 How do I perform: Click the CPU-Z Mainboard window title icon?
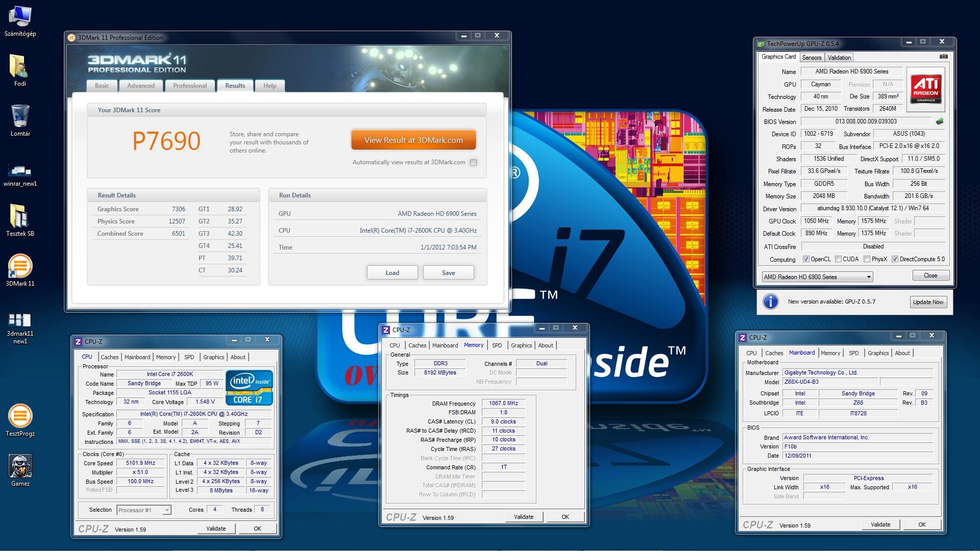pos(743,337)
